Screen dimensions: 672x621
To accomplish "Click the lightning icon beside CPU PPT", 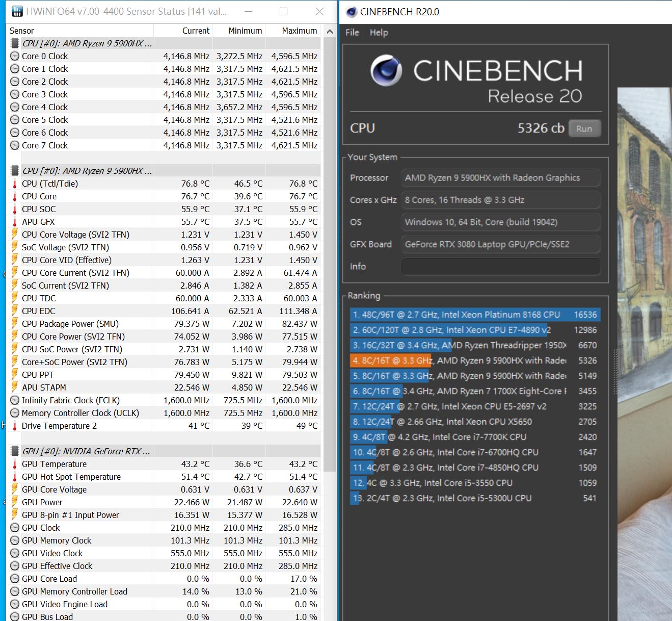I will [x=15, y=375].
